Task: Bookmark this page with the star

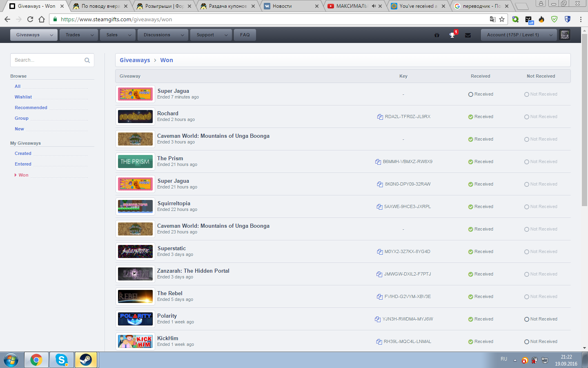Action: tap(502, 19)
